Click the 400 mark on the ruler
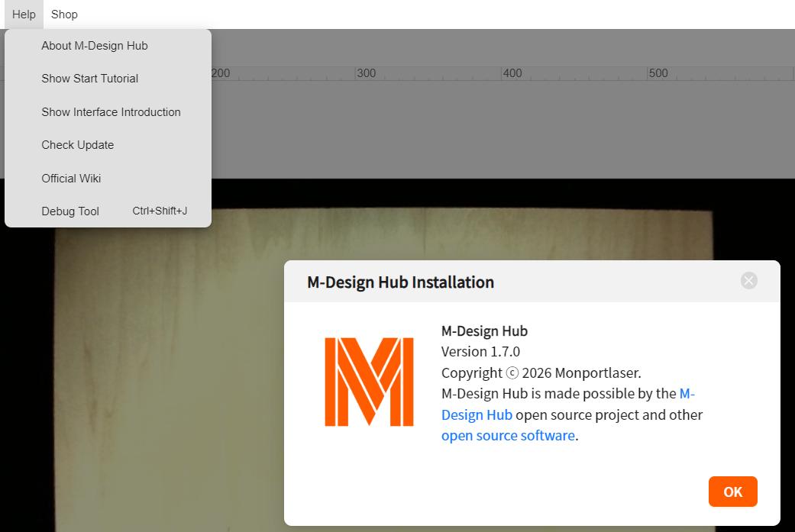795x532 pixels. pyautogui.click(x=512, y=73)
